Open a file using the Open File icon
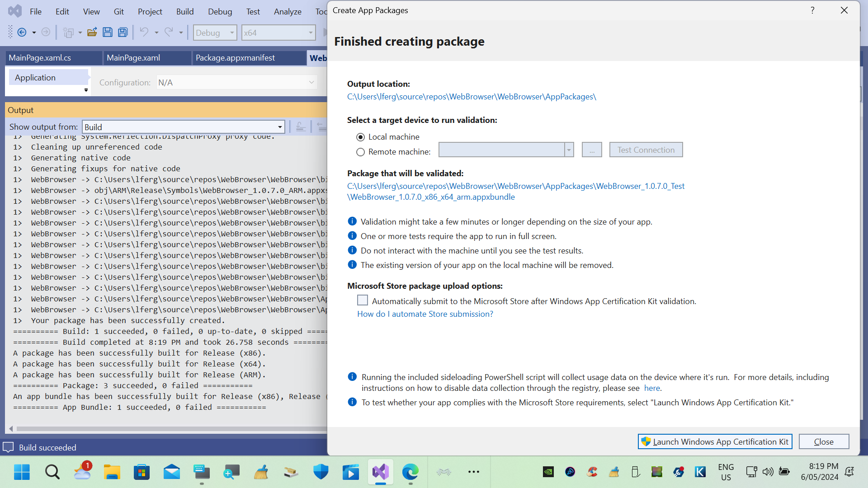 pos(92,32)
